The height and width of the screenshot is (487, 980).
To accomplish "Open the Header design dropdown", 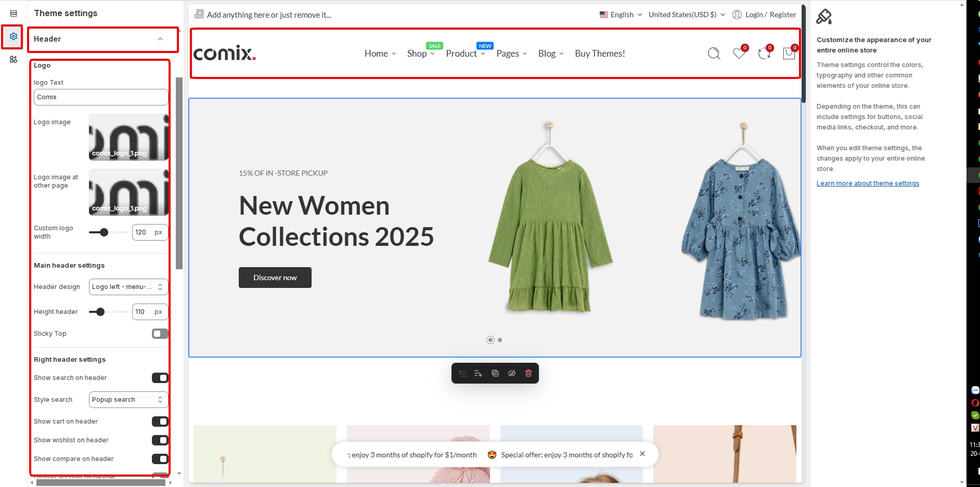I will click(x=128, y=287).
